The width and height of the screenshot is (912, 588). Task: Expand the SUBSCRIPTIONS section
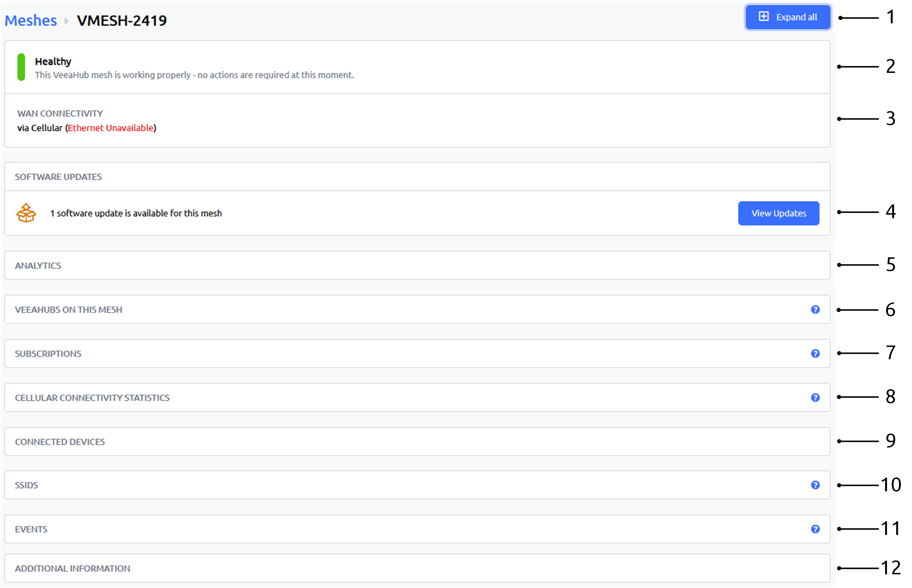[x=417, y=354]
